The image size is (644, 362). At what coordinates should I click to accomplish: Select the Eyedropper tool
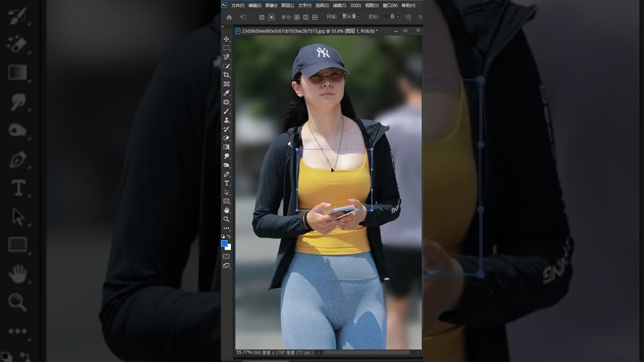click(x=226, y=93)
